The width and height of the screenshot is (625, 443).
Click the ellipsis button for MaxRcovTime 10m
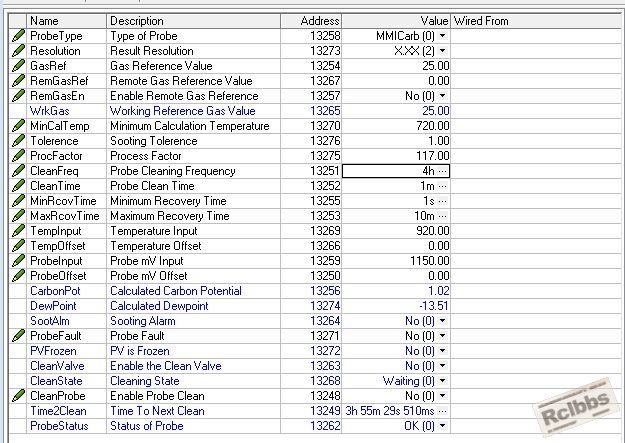tap(442, 216)
